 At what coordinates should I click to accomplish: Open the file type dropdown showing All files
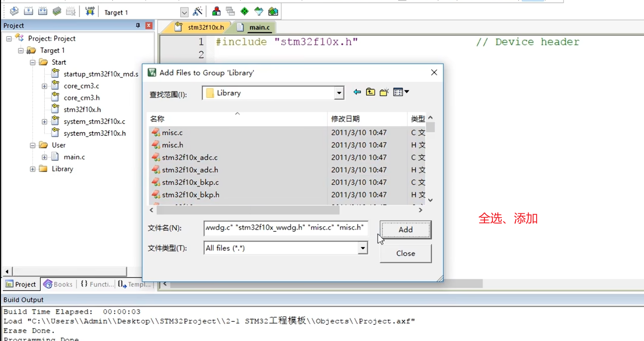(362, 248)
